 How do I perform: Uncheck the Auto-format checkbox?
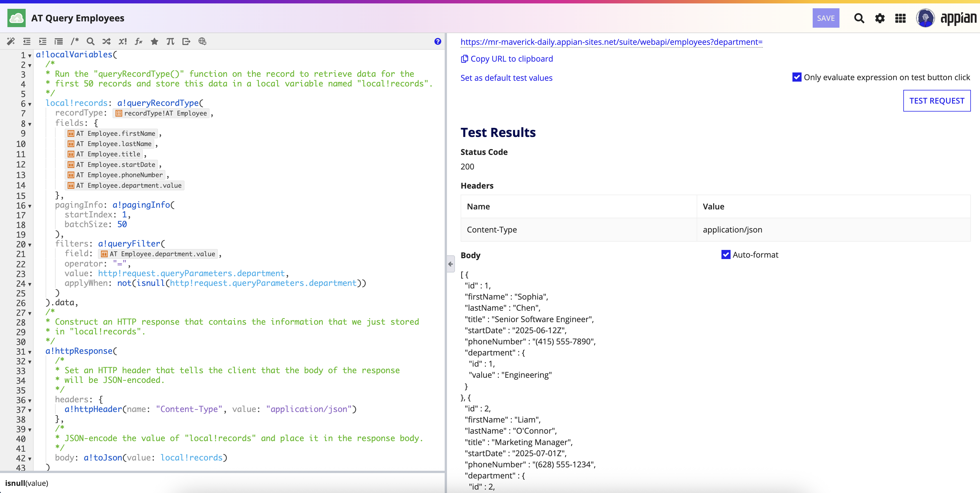(x=726, y=255)
